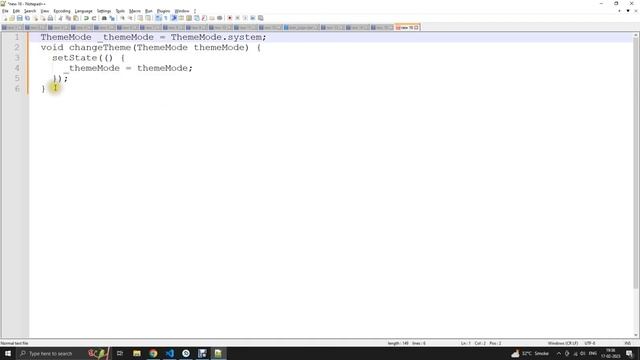Viewport: 640px width, 360px height.
Task: Click the Close All toolbar icon
Action: [x=43, y=18]
